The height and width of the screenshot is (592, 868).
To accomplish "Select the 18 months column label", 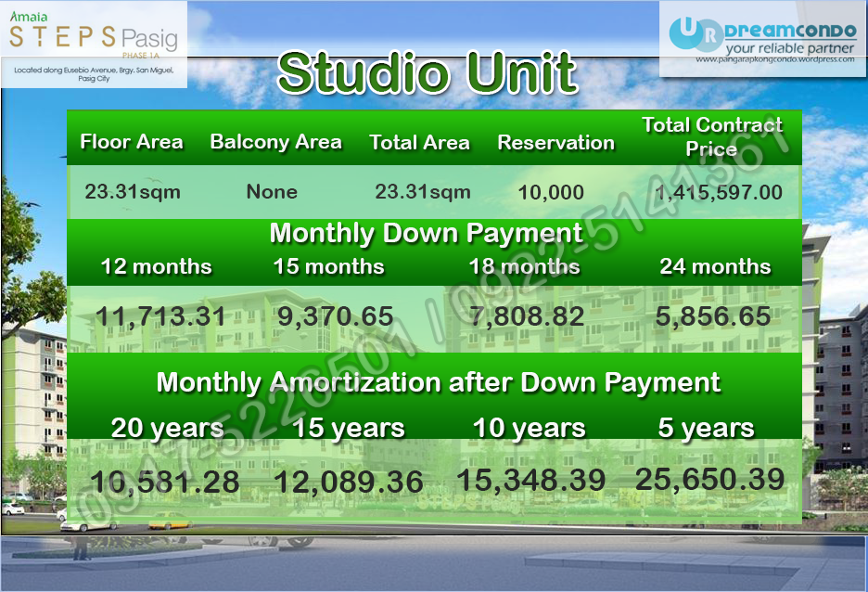I will 524,266.
